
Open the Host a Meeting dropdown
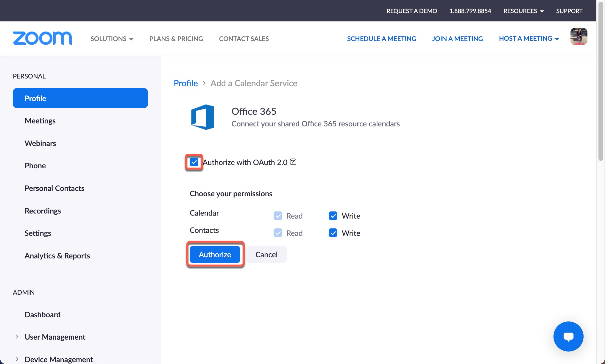pyautogui.click(x=529, y=38)
